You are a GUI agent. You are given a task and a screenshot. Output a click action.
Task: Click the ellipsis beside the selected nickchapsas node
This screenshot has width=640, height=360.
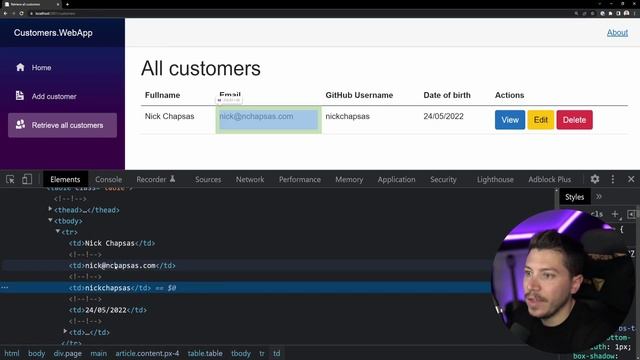[x=4, y=287]
